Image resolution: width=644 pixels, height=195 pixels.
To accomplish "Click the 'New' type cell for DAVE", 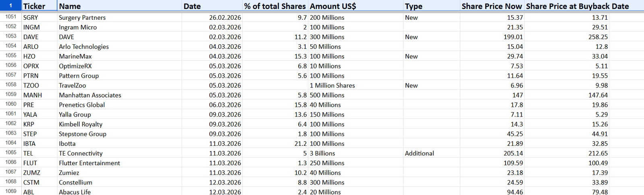I will click(431, 37).
